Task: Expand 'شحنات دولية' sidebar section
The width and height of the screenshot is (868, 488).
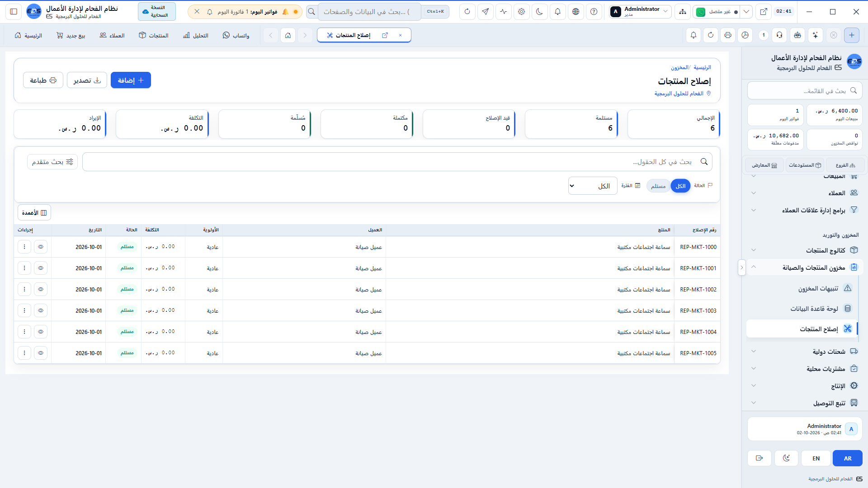Action: (805, 352)
